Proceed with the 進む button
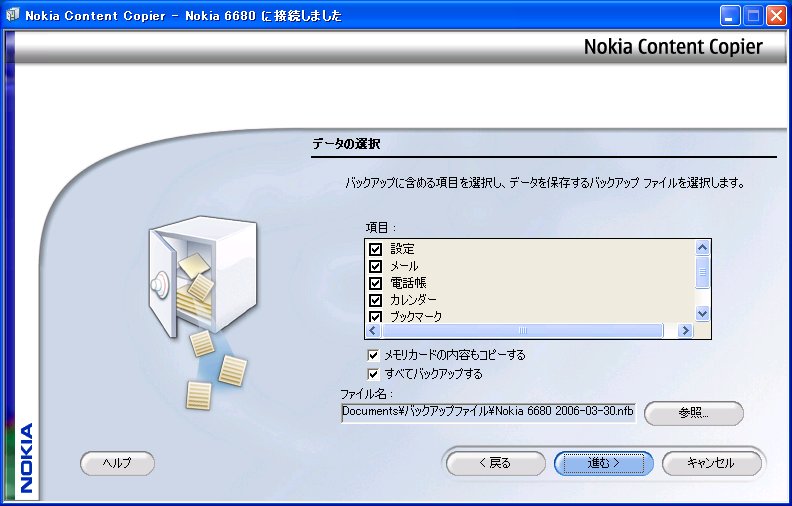 coord(604,463)
